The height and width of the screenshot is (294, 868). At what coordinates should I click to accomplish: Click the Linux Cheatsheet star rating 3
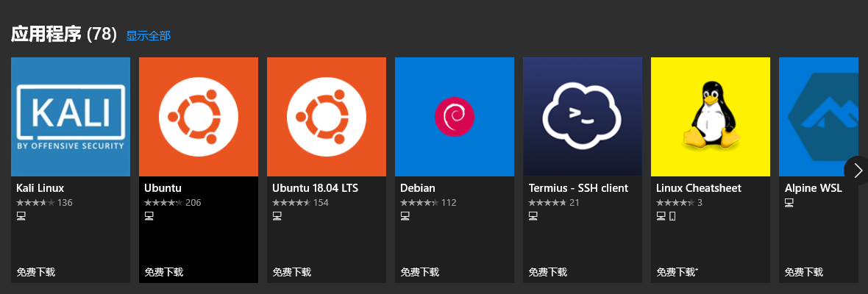tap(679, 203)
